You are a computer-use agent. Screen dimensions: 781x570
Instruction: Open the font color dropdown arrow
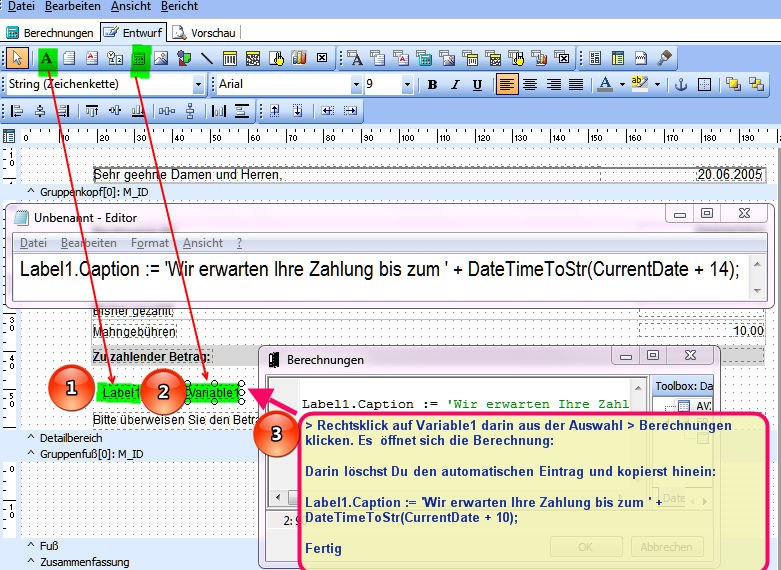(622, 85)
